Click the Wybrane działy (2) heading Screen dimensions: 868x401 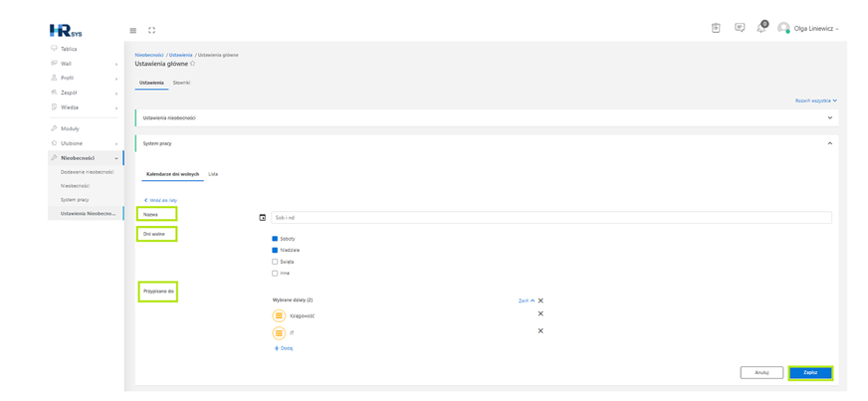[293, 300]
